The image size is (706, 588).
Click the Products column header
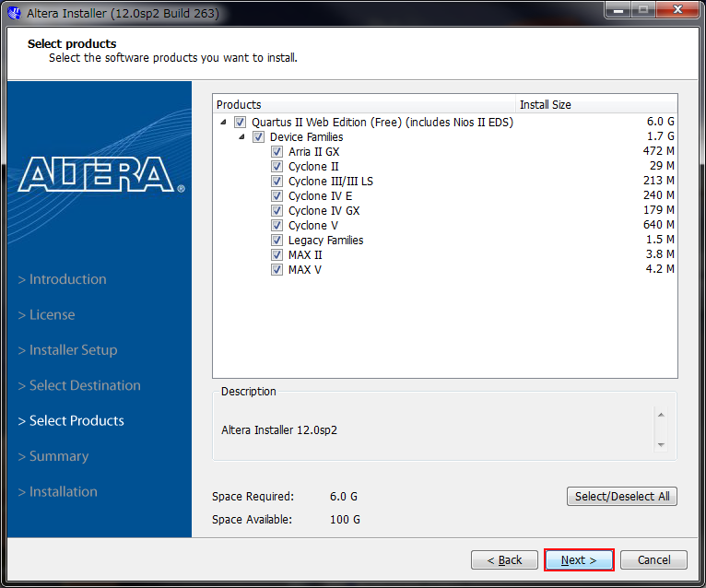pos(364,104)
